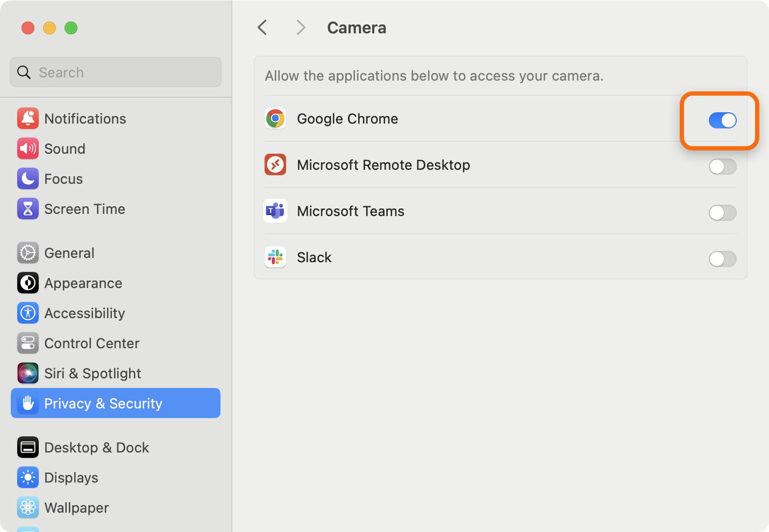Disable camera access for Google Chrome
769x532 pixels.
click(722, 120)
